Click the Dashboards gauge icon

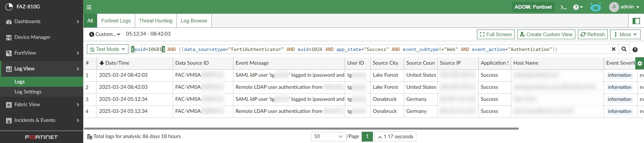(x=9, y=22)
